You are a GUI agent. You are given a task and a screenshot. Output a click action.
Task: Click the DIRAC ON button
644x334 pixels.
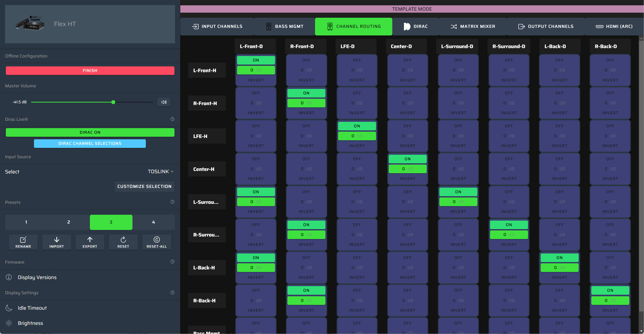[x=90, y=132]
